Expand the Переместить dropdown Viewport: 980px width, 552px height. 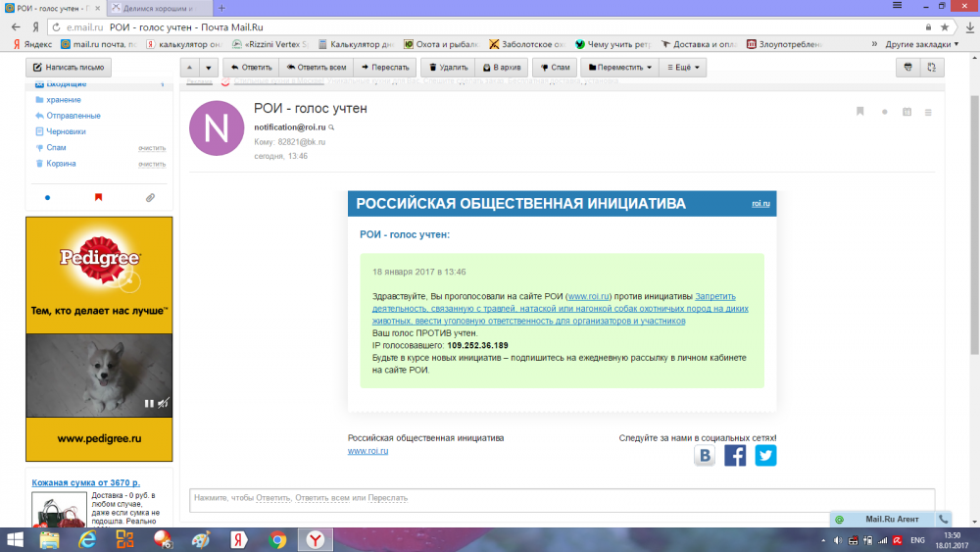(x=619, y=68)
